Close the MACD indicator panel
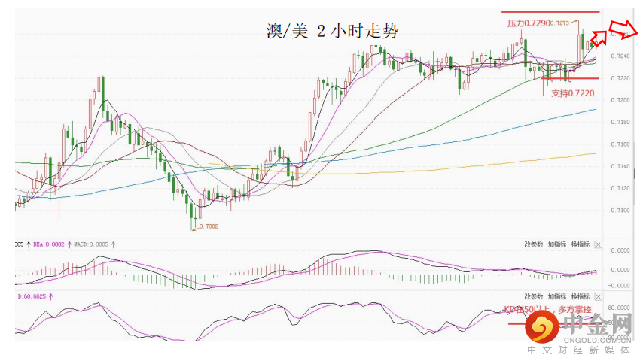 (x=599, y=244)
